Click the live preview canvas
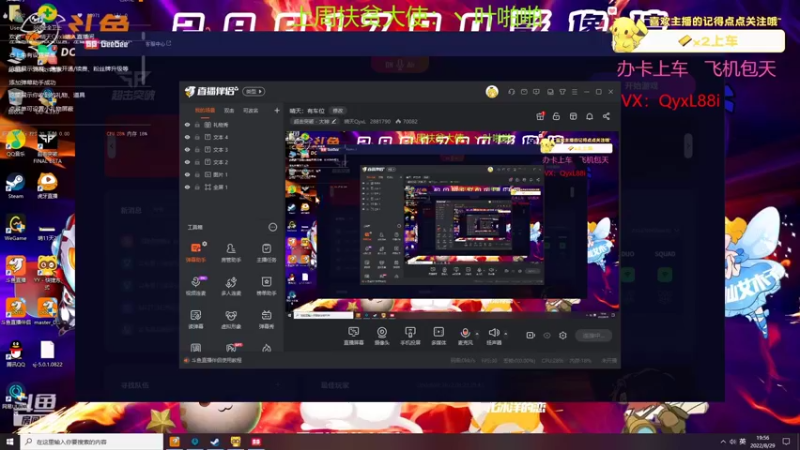This screenshot has width=800, height=450. (452, 225)
